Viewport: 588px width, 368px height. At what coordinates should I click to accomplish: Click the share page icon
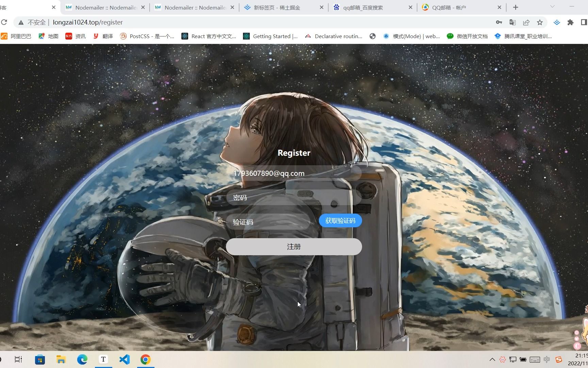coord(526,22)
